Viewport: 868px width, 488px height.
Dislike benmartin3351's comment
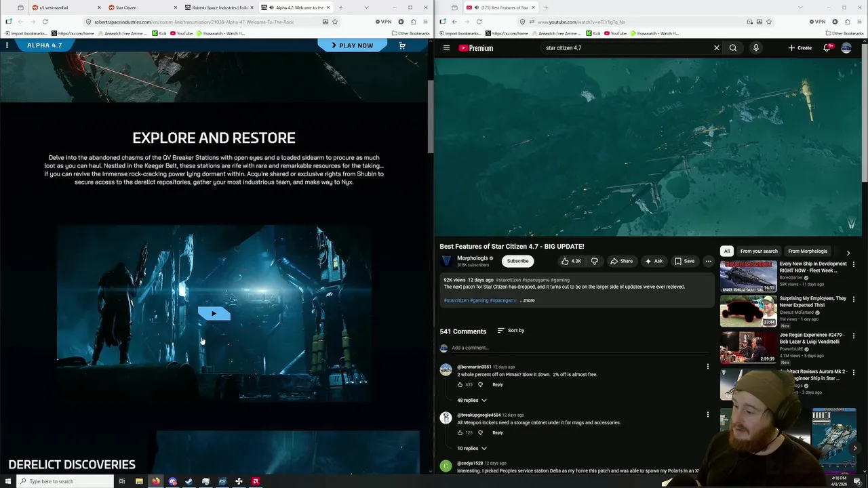(x=480, y=384)
